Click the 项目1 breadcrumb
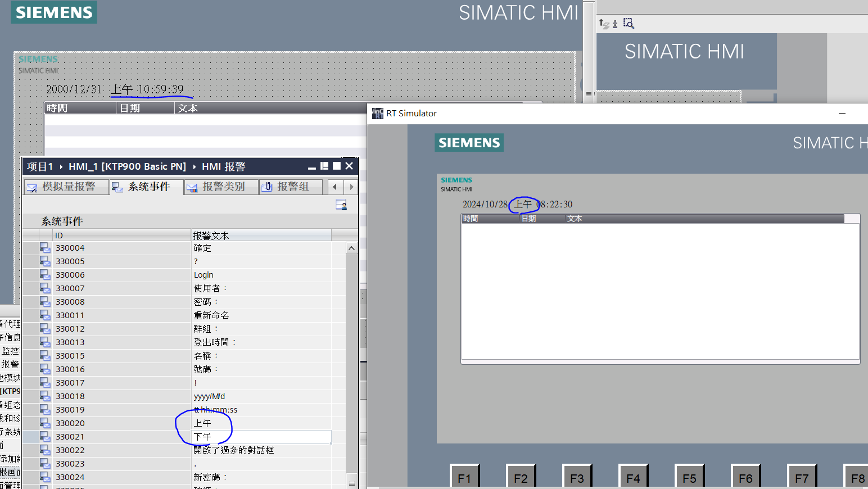The width and height of the screenshot is (868, 489). [x=40, y=166]
